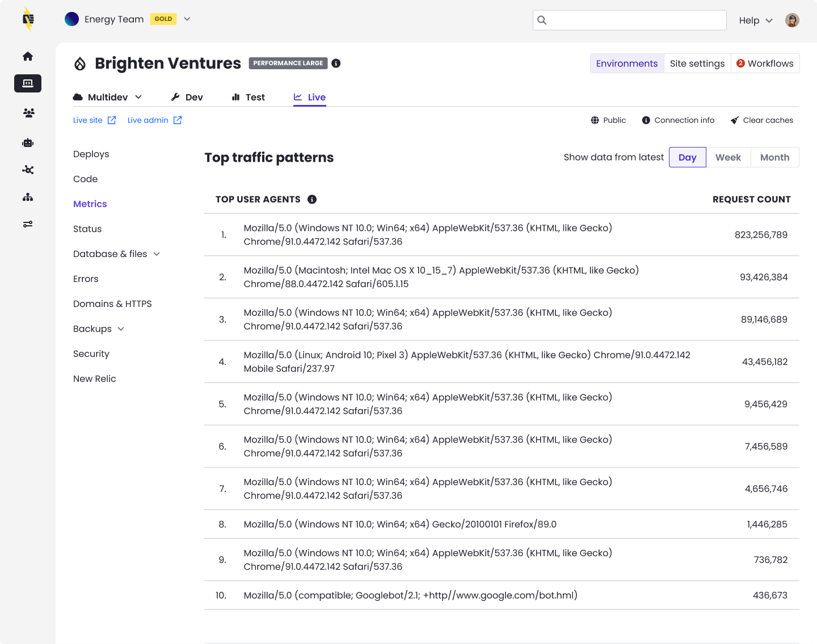The width and height of the screenshot is (817, 644).
Task: Open Connection info
Action: pyautogui.click(x=684, y=120)
